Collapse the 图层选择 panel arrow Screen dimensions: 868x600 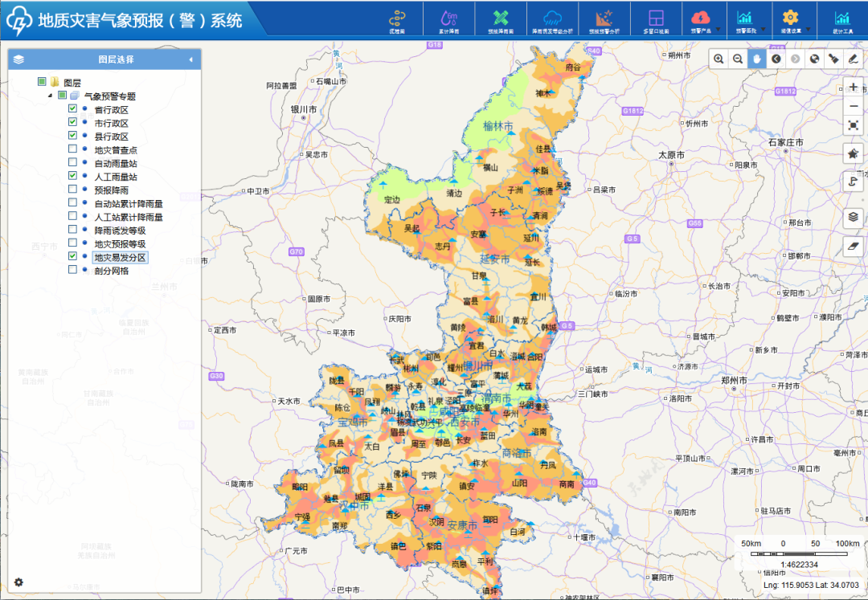[190, 59]
